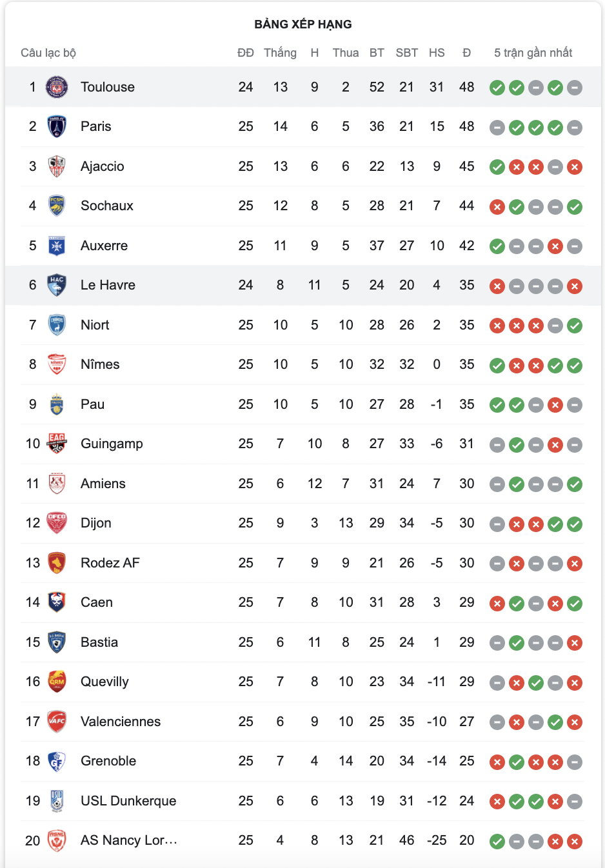
Task: Select the AS Nancy Lorraine team name
Action: (128, 840)
